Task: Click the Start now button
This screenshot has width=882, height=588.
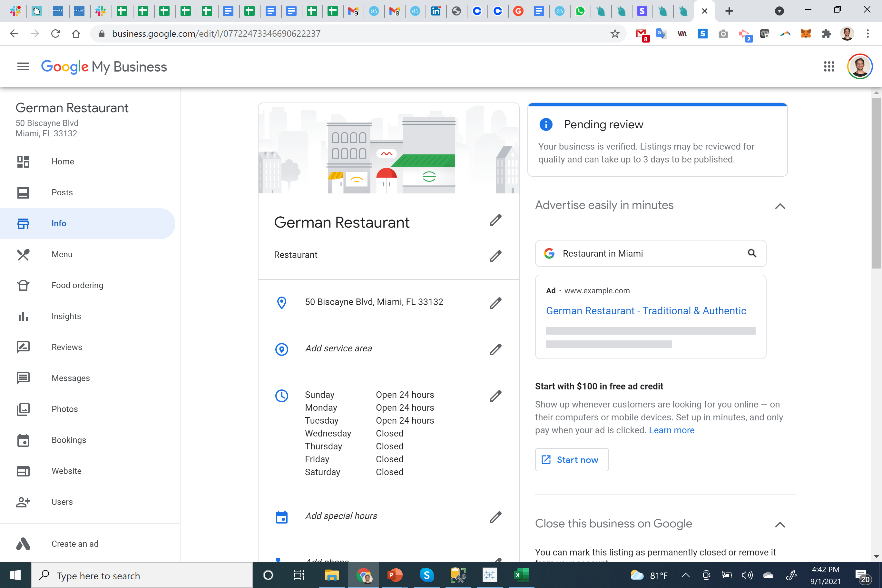Action: (572, 460)
